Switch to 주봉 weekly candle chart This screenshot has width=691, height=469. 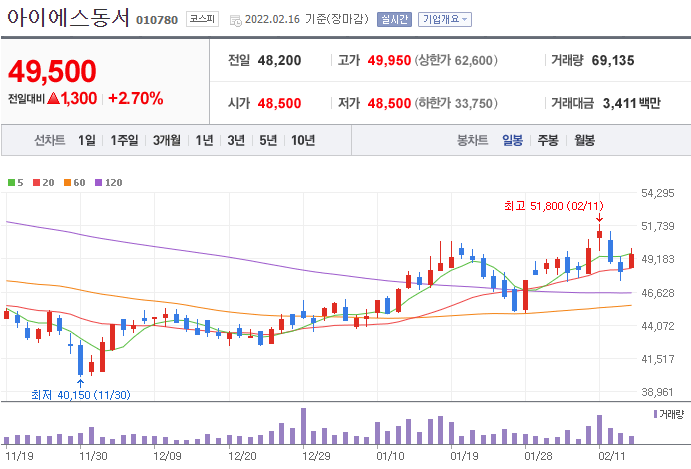click(548, 140)
